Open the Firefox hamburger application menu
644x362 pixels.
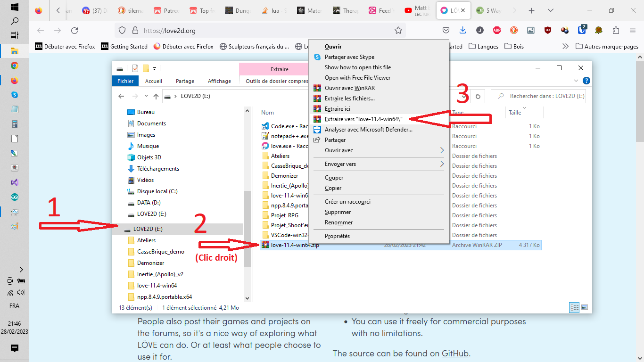(633, 30)
